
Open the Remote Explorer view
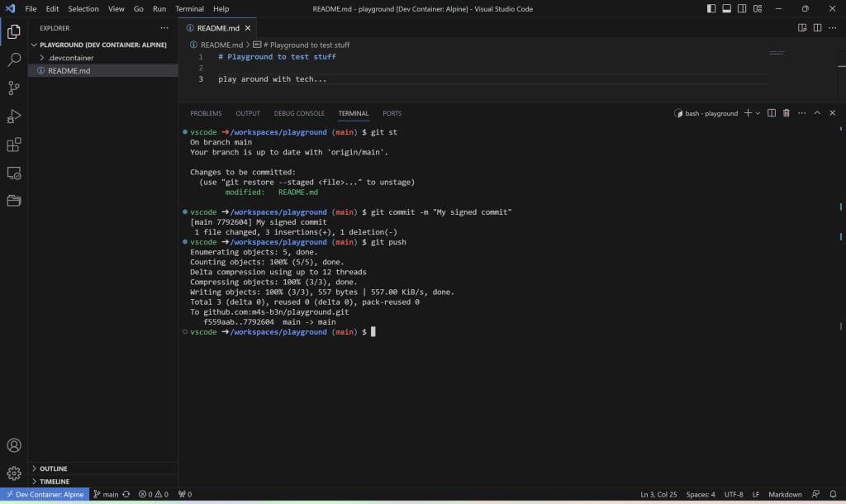[x=12, y=173]
